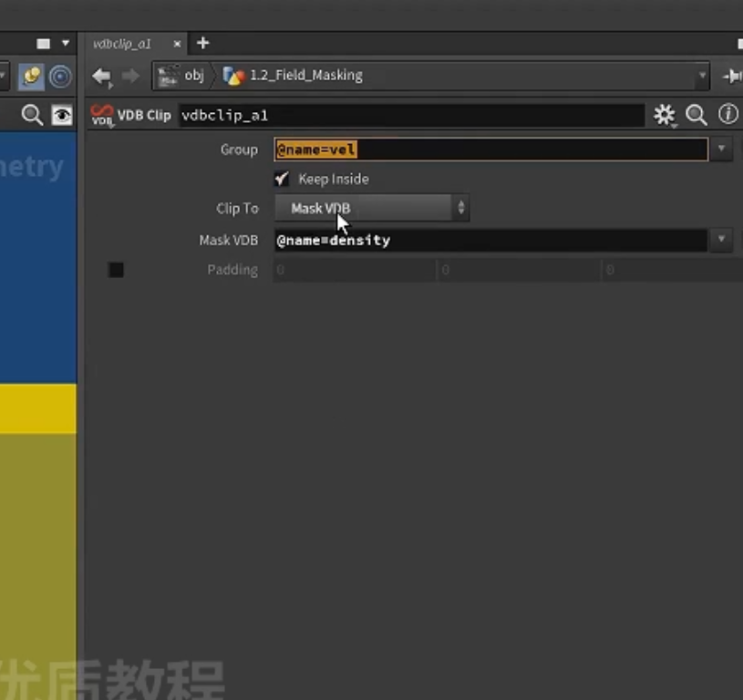Open the Clip To Mask VDB dropdown
This screenshot has height=700, width=743.
click(x=372, y=208)
